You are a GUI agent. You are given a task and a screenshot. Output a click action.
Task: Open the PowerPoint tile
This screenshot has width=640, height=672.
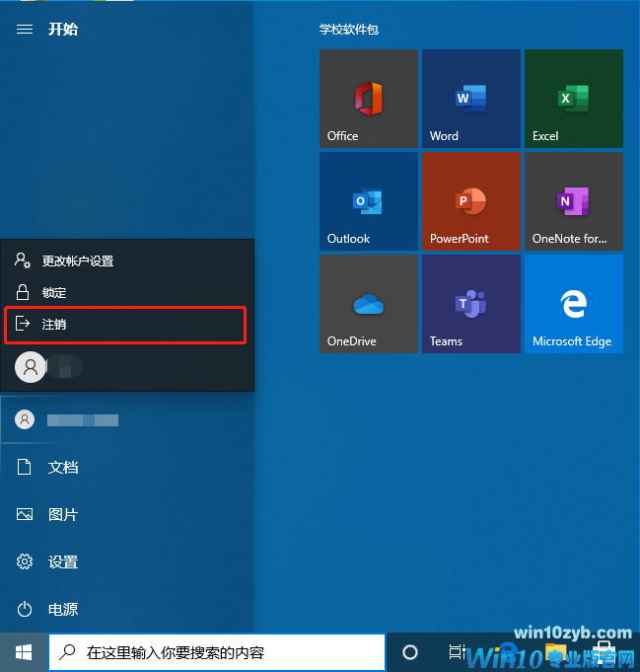click(470, 200)
